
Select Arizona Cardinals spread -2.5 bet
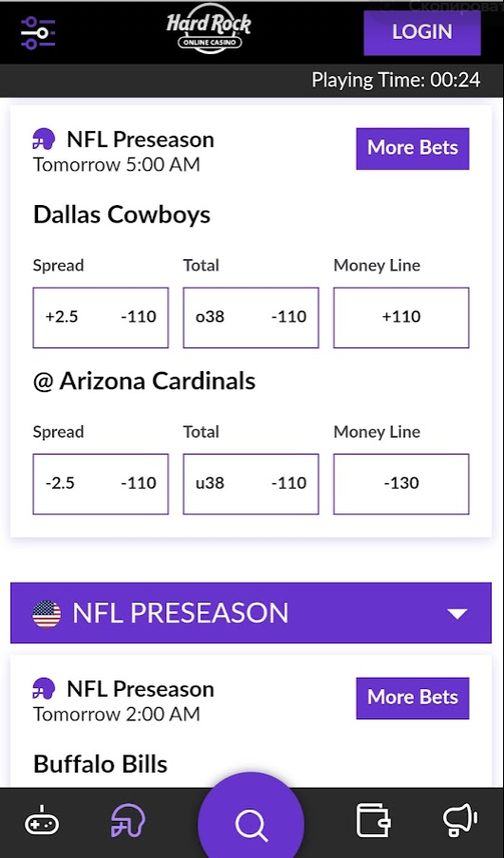click(101, 484)
